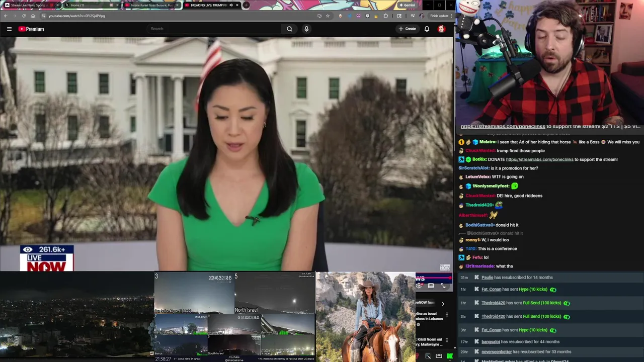The image size is (644, 362).
Task: Open options for the Kristi Noem video
Action: tap(447, 340)
